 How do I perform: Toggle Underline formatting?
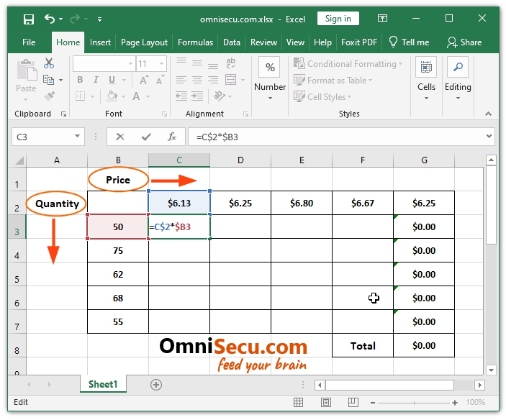[x=112, y=80]
